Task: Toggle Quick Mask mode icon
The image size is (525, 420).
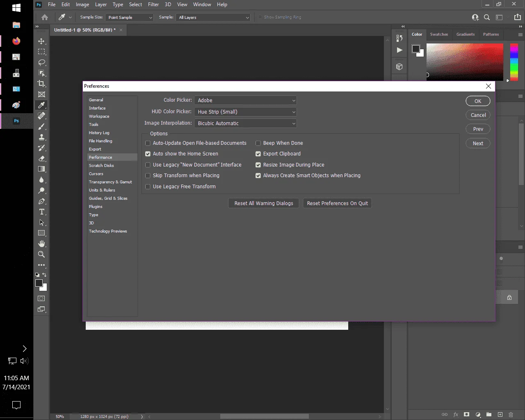Action: [41, 299]
